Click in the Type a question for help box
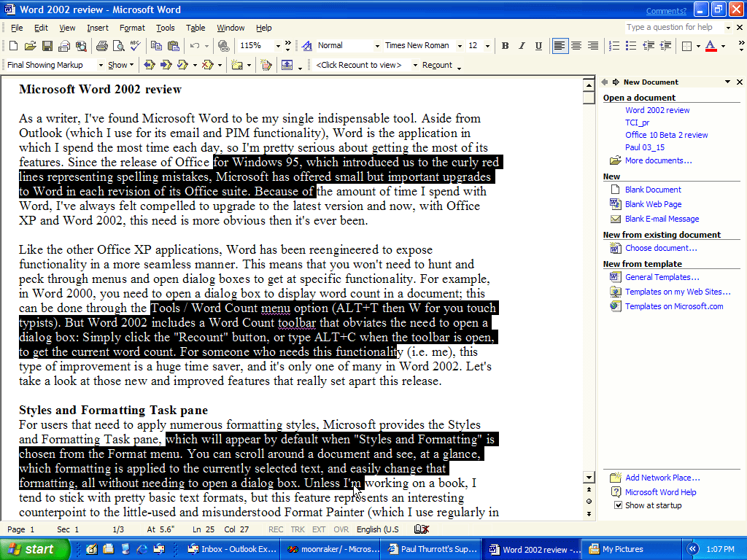Image resolution: width=747 pixels, height=560 pixels. (x=673, y=28)
